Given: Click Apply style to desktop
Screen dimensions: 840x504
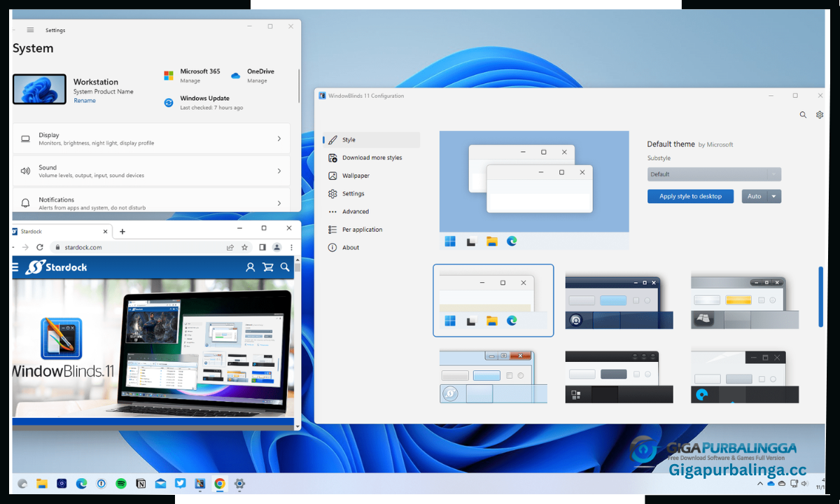Looking at the screenshot, I should (x=690, y=197).
